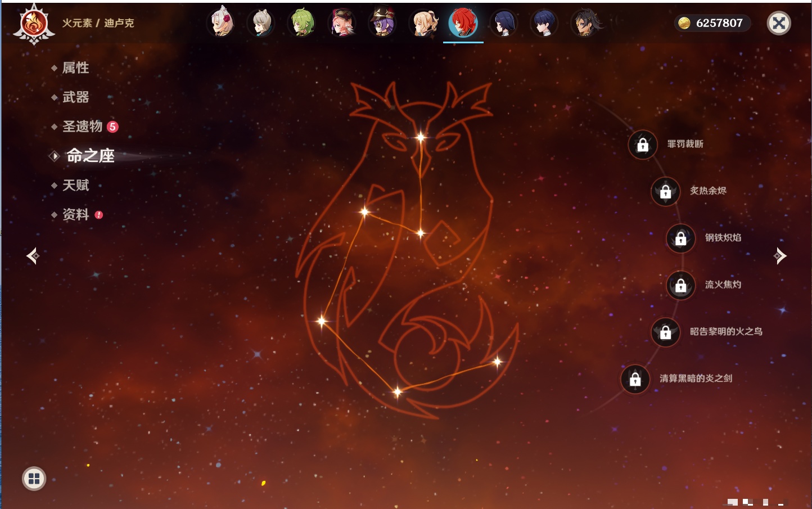Select the gray cat-eared character avatar

pos(261,23)
